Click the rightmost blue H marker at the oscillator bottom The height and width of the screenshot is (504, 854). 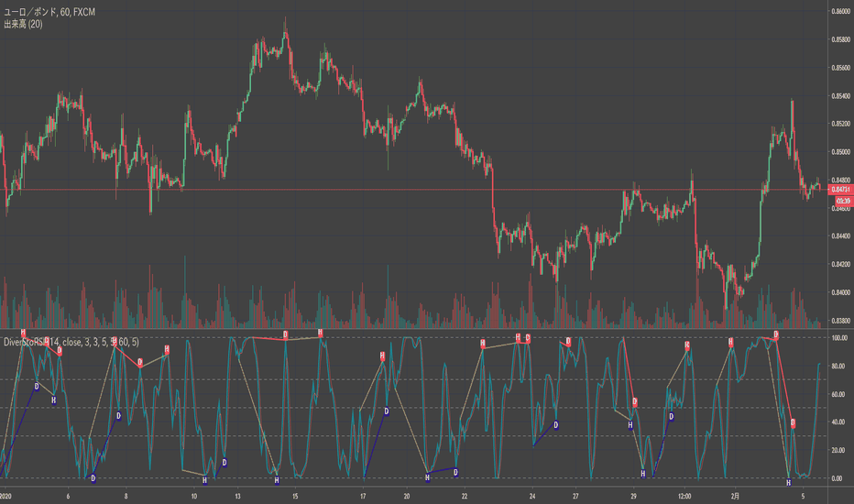coord(788,483)
